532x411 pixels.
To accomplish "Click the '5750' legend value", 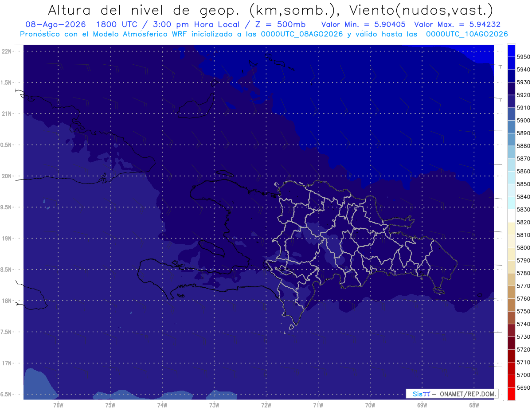I will coord(524,311).
